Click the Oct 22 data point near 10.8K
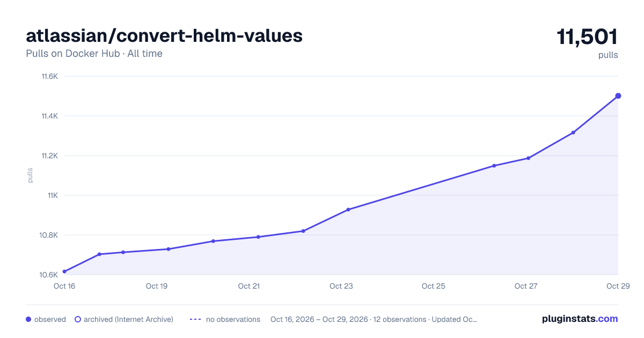The width and height of the screenshot is (644, 338). pos(303,231)
